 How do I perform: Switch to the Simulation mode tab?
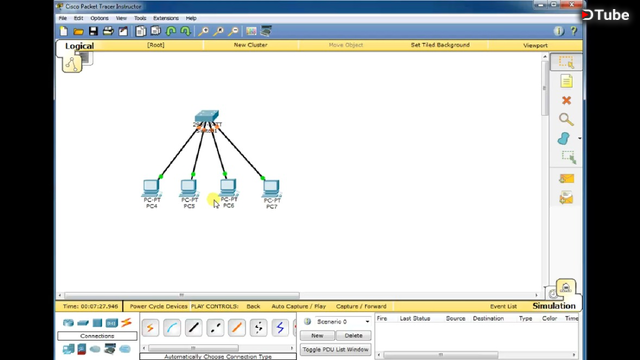pyautogui.click(x=554, y=306)
